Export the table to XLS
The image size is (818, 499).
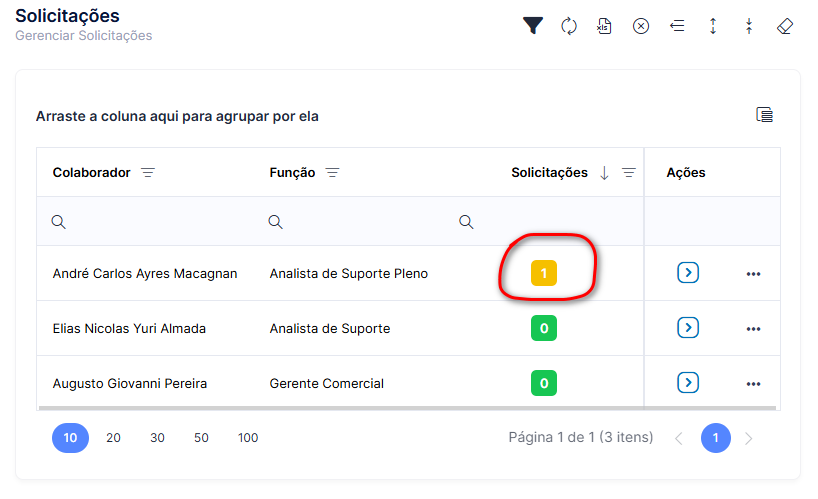[604, 26]
